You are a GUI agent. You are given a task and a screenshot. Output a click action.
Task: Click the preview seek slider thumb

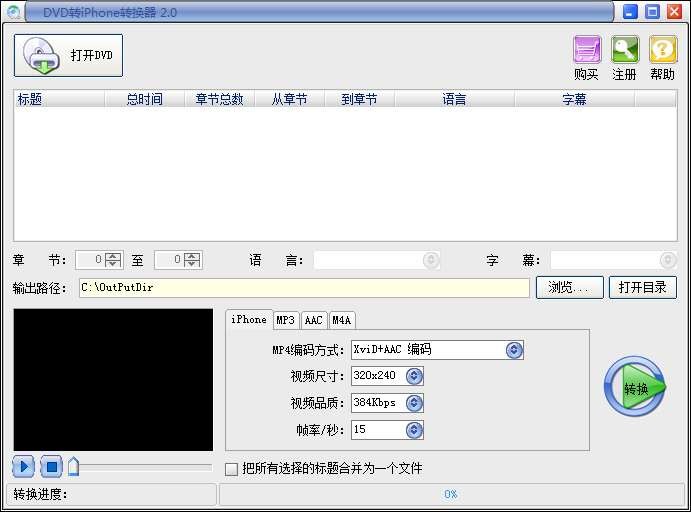pos(74,466)
